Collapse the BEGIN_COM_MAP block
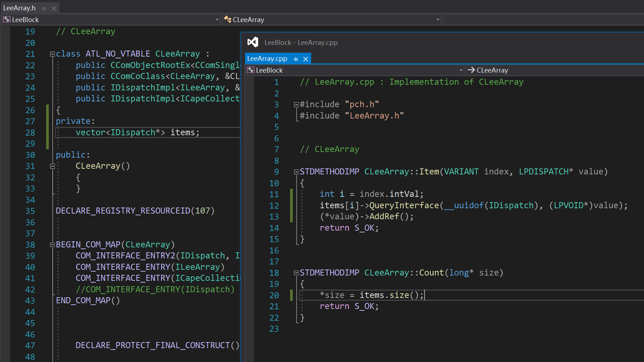This screenshot has width=644, height=362. (x=52, y=245)
